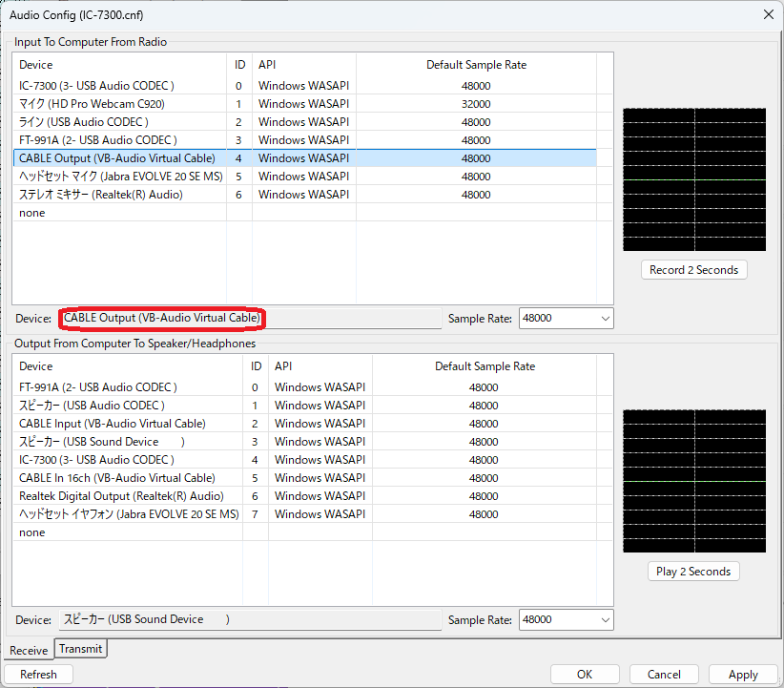The height and width of the screenshot is (688, 784).
Task: Select スピーカー (USB Sound Device) output list row
Action: click(305, 441)
